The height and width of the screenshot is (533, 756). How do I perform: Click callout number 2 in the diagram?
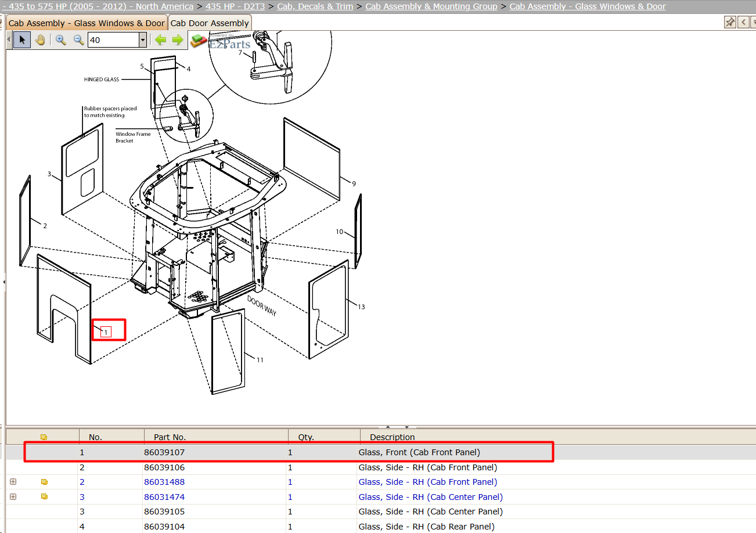pyautogui.click(x=45, y=225)
